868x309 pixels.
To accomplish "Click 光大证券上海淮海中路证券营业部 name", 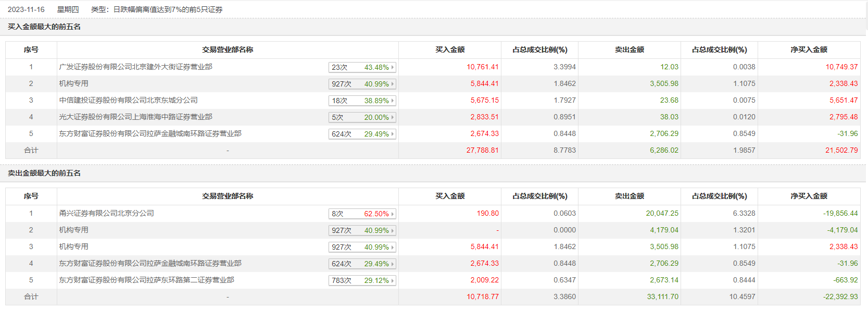I will tap(135, 117).
